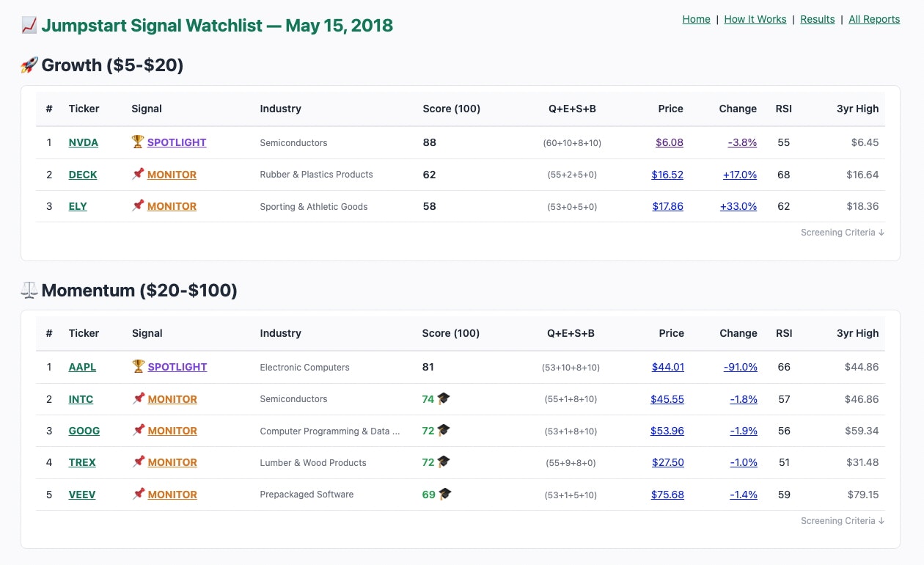Image resolution: width=924 pixels, height=565 pixels.
Task: Click the pushpin icon in the TREX row
Action: (x=138, y=462)
